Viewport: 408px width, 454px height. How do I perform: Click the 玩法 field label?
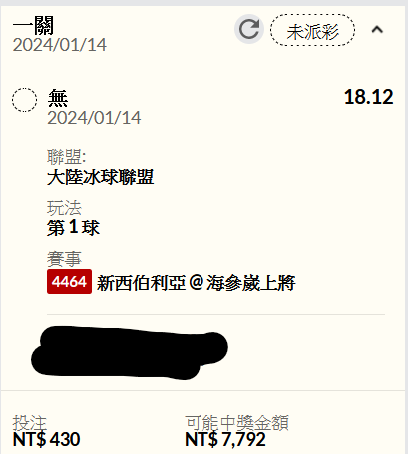[x=64, y=208]
